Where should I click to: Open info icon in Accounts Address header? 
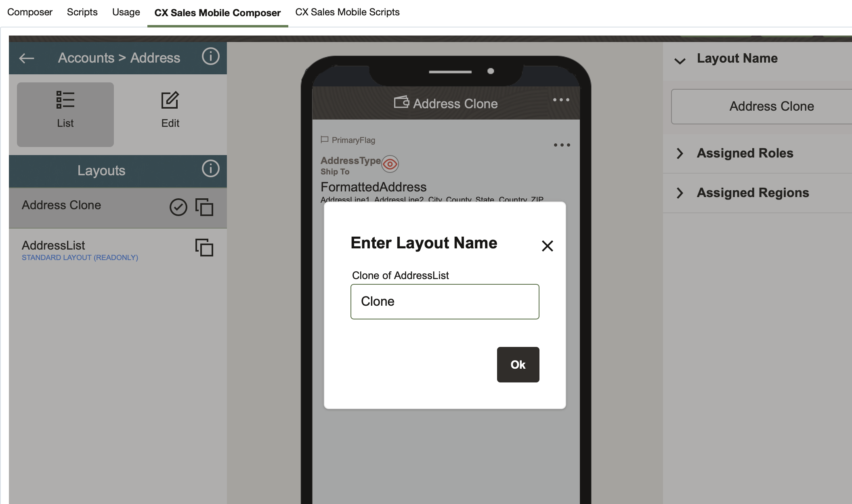[210, 57]
